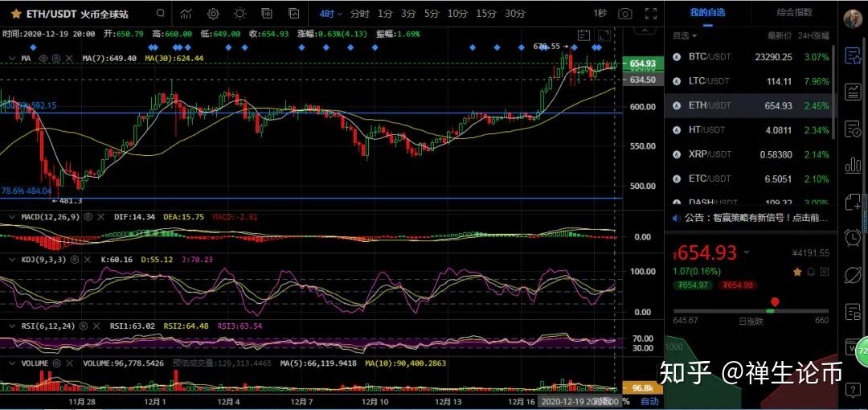
Task: Collapse the MACD indicator chevron
Action: pos(12,217)
